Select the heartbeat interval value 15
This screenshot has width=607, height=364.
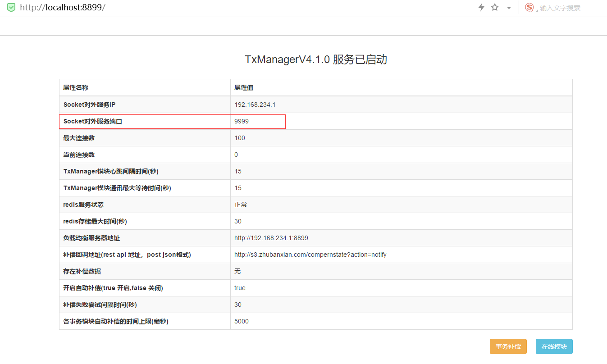point(238,171)
